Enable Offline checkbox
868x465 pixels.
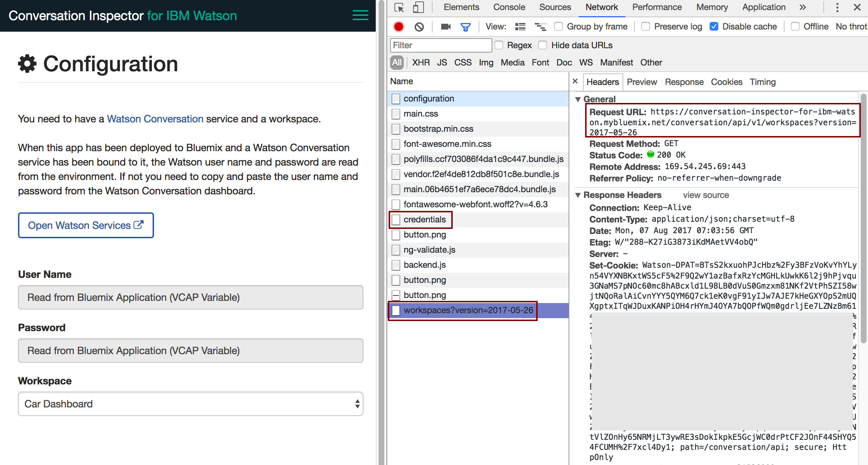(795, 26)
